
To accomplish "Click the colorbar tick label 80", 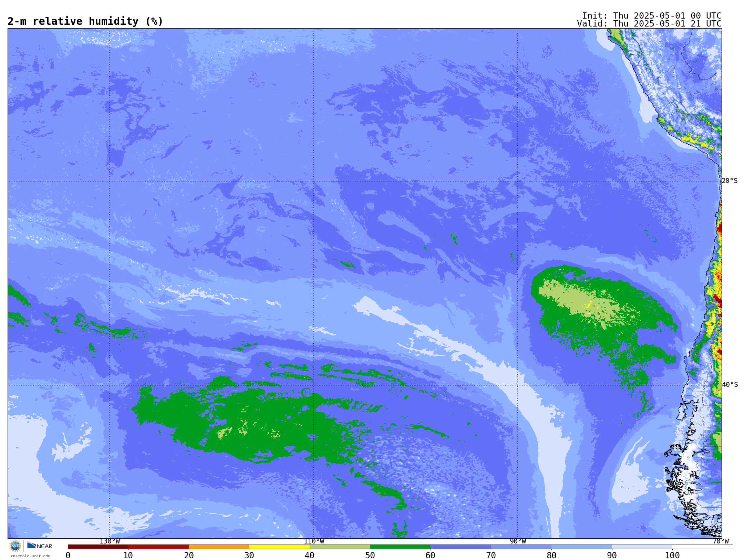I will [x=551, y=555].
